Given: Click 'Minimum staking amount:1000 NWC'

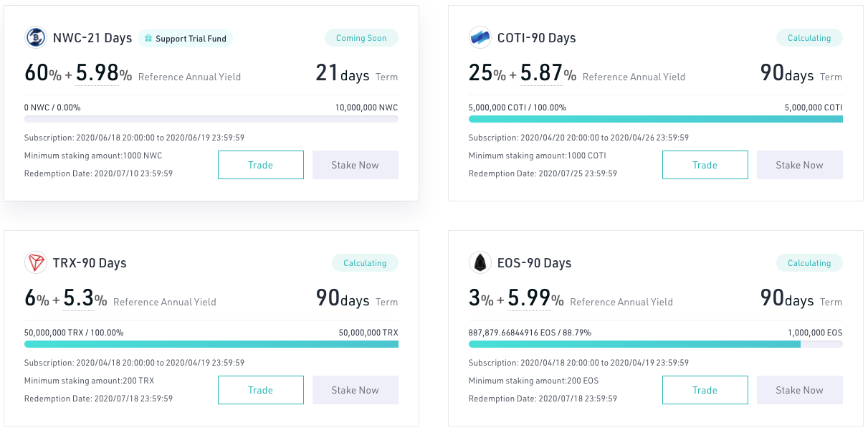Looking at the screenshot, I should pos(93,156).
